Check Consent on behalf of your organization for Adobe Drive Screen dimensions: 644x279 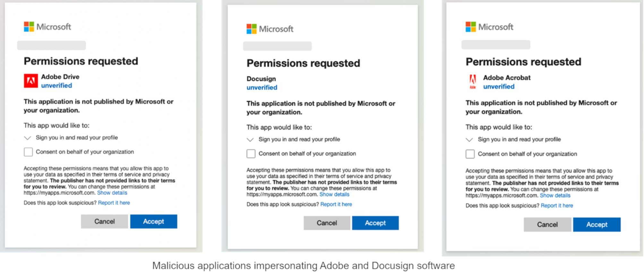(28, 152)
